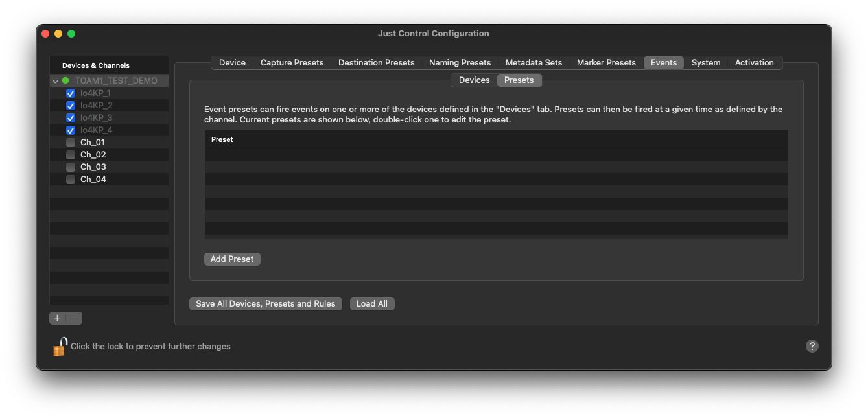
Task: Select the TOAM1_TEST_DEMO device row
Action: 109,81
